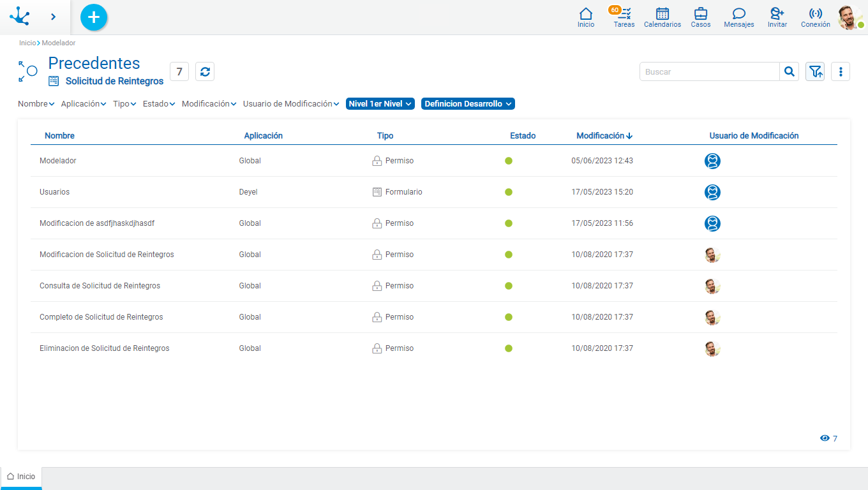Switch to the Inicio bottom tab

21,477
